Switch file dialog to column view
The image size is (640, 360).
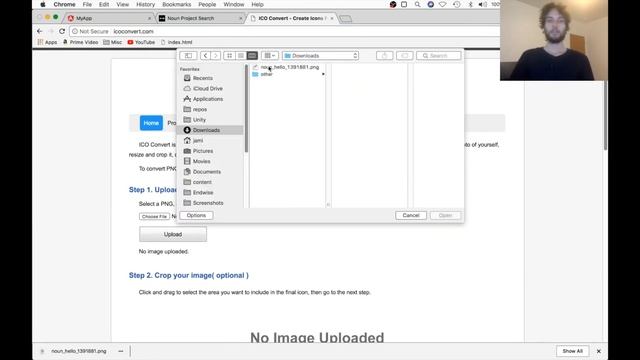252,56
